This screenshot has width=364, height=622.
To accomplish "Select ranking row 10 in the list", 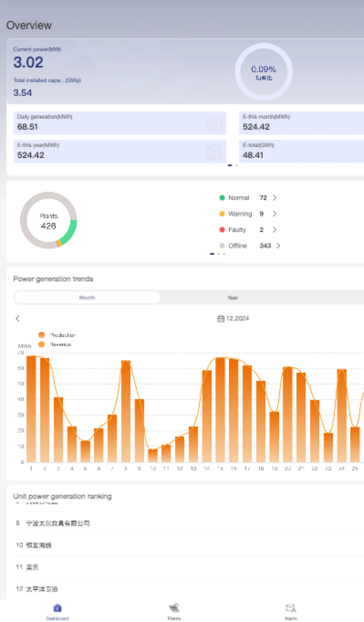I will pyautogui.click(x=189, y=545).
